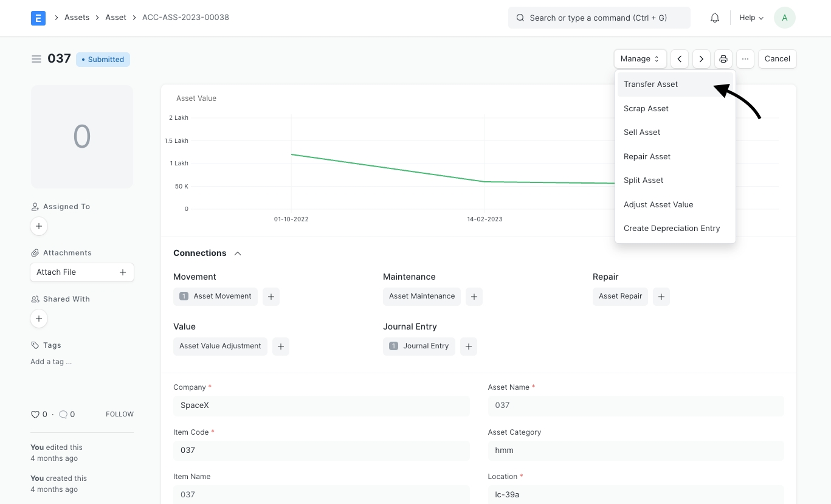Add new Asset Movement plus button
The width and height of the screenshot is (831, 504).
click(271, 296)
